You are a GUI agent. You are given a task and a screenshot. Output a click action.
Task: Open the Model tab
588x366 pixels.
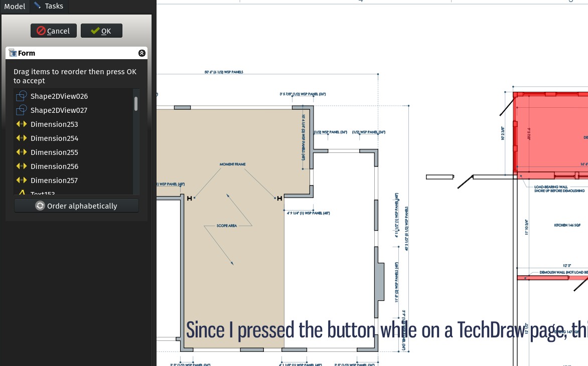coord(15,6)
